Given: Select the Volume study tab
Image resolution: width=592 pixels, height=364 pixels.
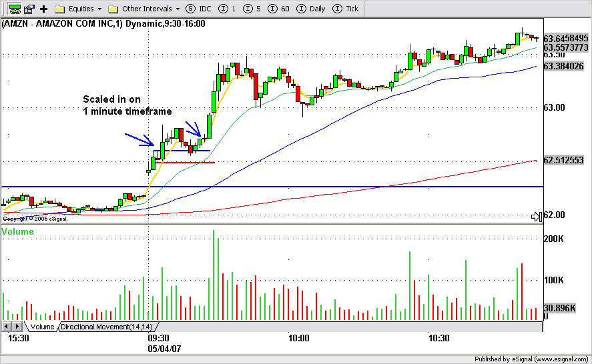Looking at the screenshot, I should pos(42,327).
